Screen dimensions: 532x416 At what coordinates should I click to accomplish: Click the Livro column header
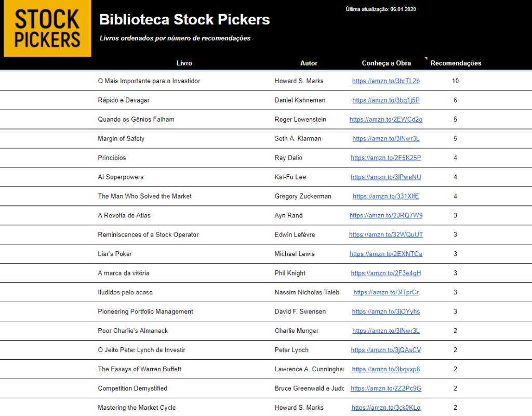click(x=184, y=63)
